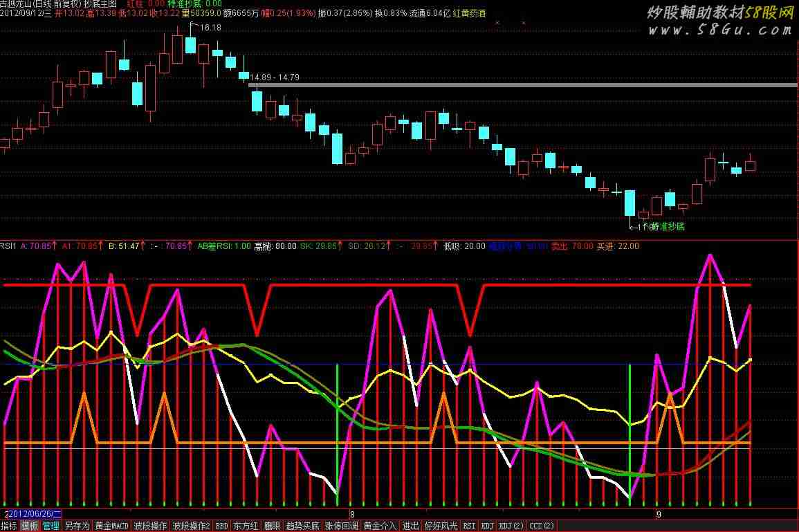
Task: Open the CCI(2) indicator tab
Action: [x=542, y=526]
